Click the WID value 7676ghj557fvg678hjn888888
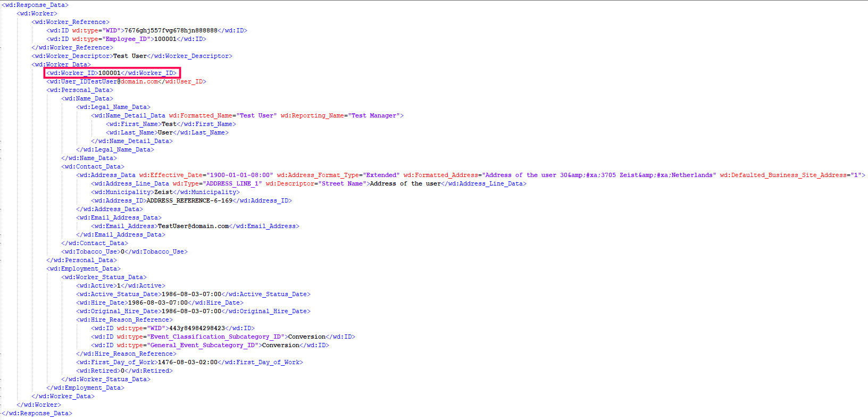Screen dimensions: 868x420 tap(171, 30)
